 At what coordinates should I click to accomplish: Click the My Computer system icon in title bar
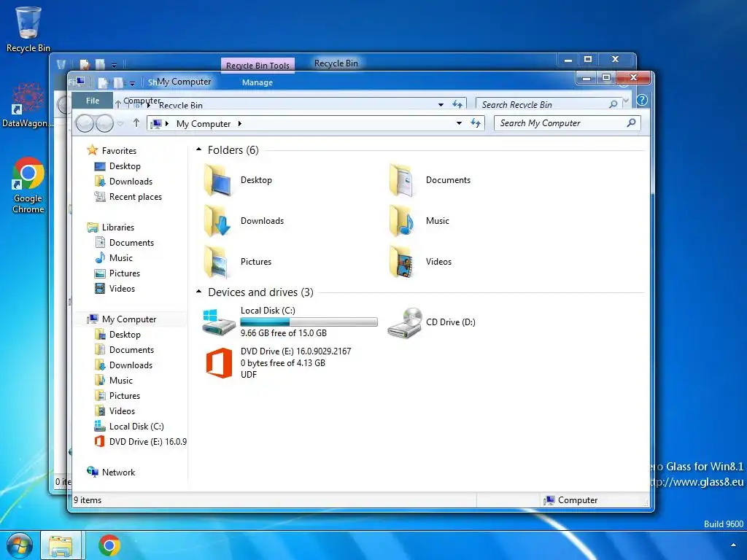pyautogui.click(x=80, y=82)
